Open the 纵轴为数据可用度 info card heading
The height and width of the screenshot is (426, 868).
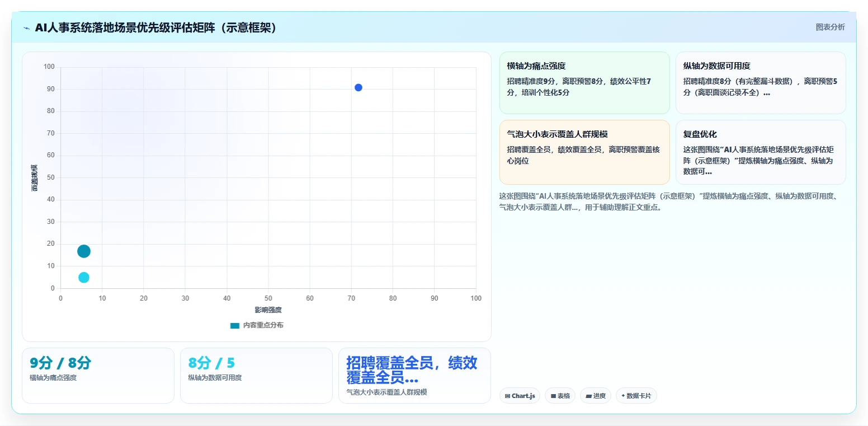point(716,66)
